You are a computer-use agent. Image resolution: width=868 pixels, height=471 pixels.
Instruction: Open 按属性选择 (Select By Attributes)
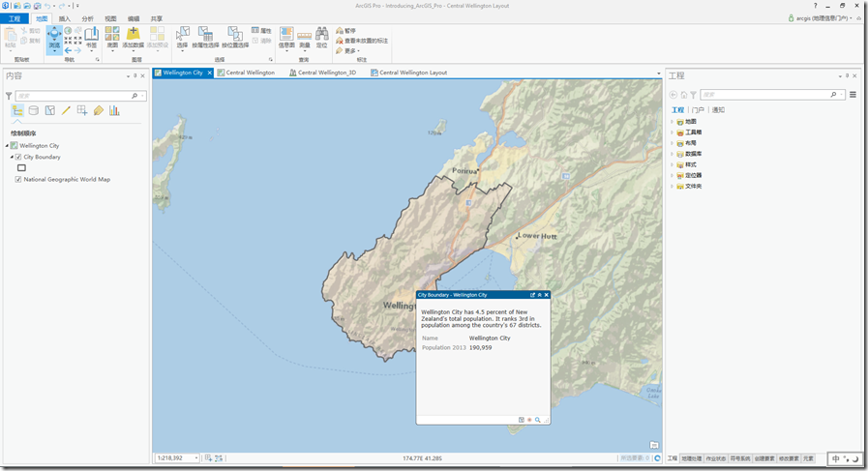point(205,38)
